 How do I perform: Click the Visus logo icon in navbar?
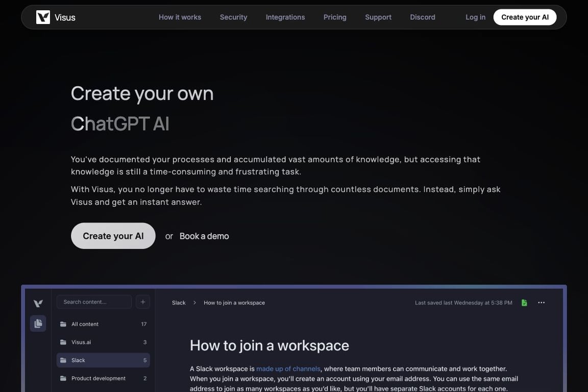[x=43, y=17]
